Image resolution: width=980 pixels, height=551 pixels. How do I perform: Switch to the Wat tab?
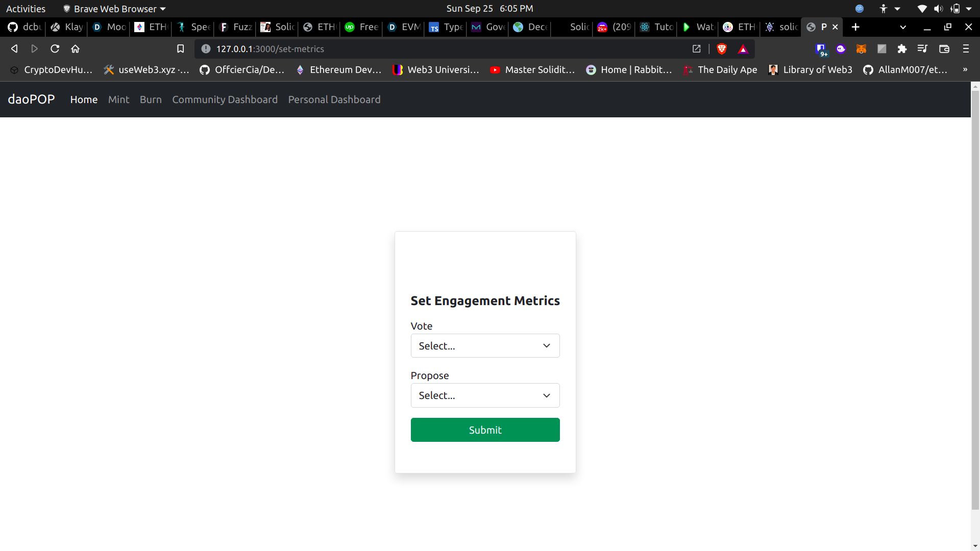[x=698, y=27]
